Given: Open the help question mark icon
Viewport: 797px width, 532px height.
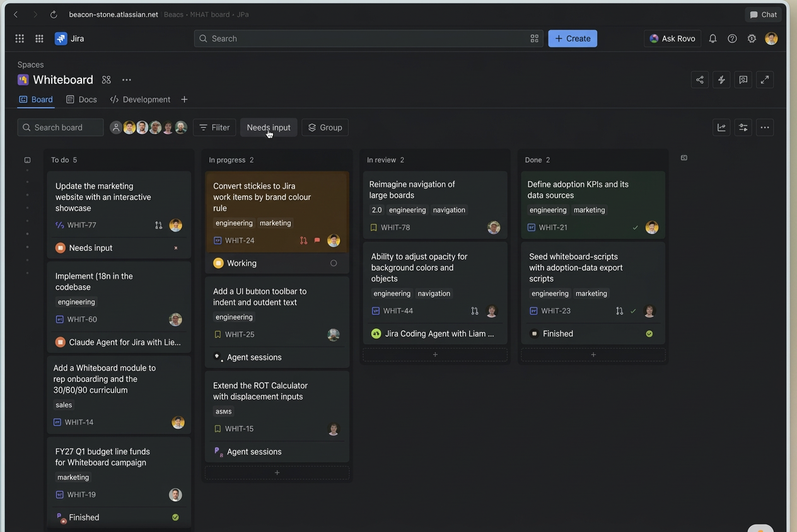Looking at the screenshot, I should [732, 38].
